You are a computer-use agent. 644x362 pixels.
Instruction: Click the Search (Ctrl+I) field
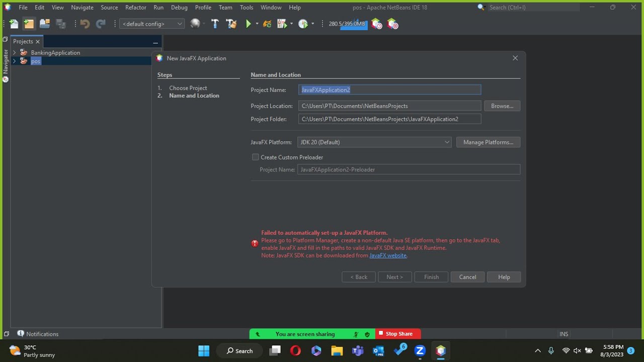[533, 7]
